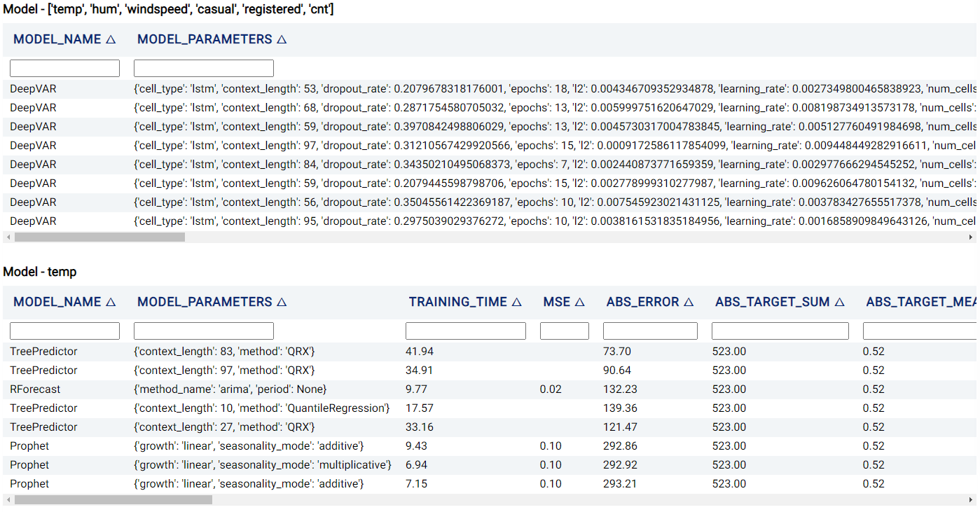The height and width of the screenshot is (512, 980).
Task: Sort top table by MODEL_PARAMETERS column
Action: (212, 40)
